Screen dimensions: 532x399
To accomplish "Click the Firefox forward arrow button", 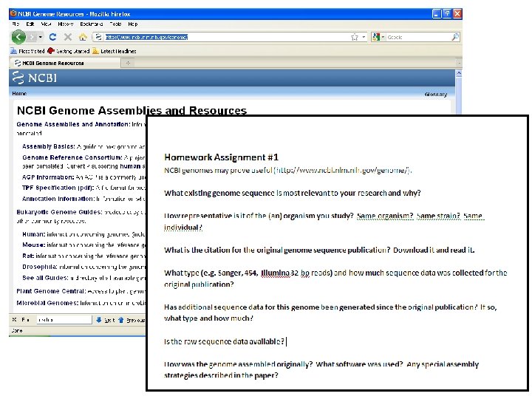I will [x=31, y=37].
